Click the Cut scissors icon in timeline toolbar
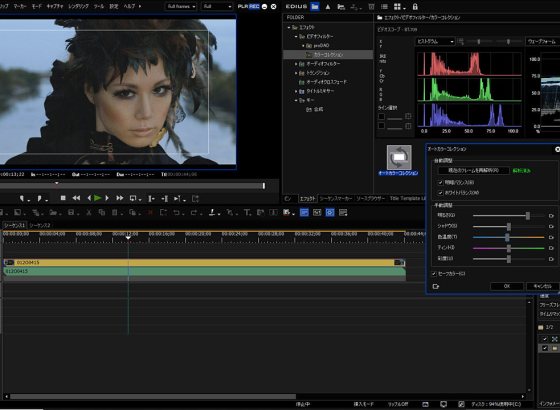 click(x=89, y=212)
